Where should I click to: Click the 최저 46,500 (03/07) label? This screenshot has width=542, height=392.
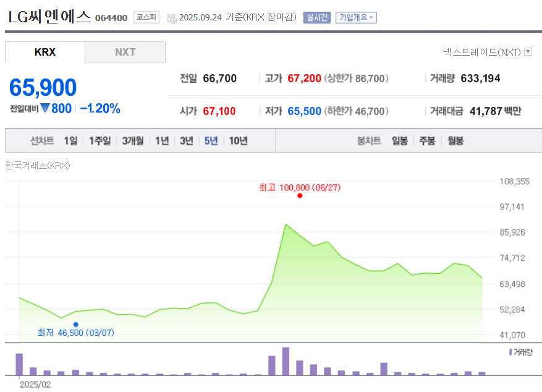coord(75,333)
